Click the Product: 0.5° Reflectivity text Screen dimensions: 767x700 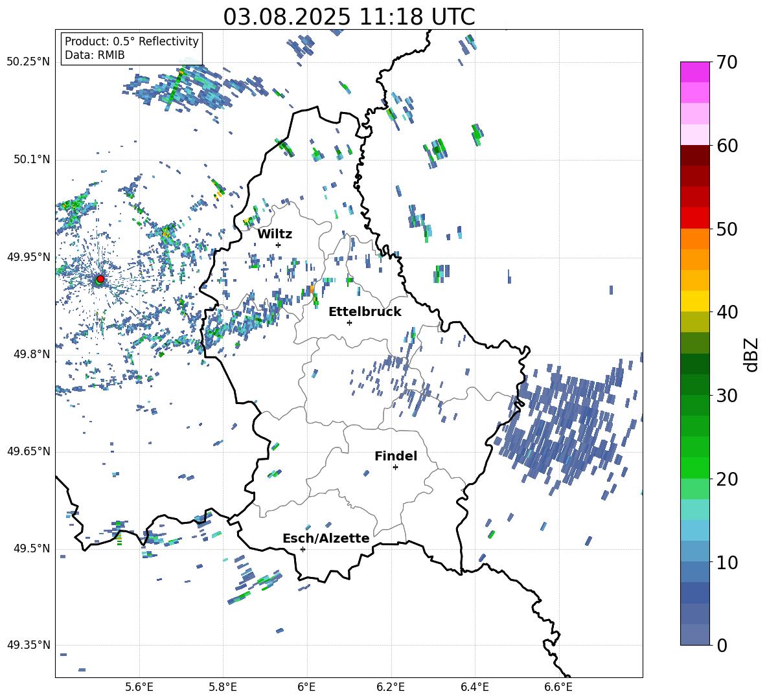(132, 41)
